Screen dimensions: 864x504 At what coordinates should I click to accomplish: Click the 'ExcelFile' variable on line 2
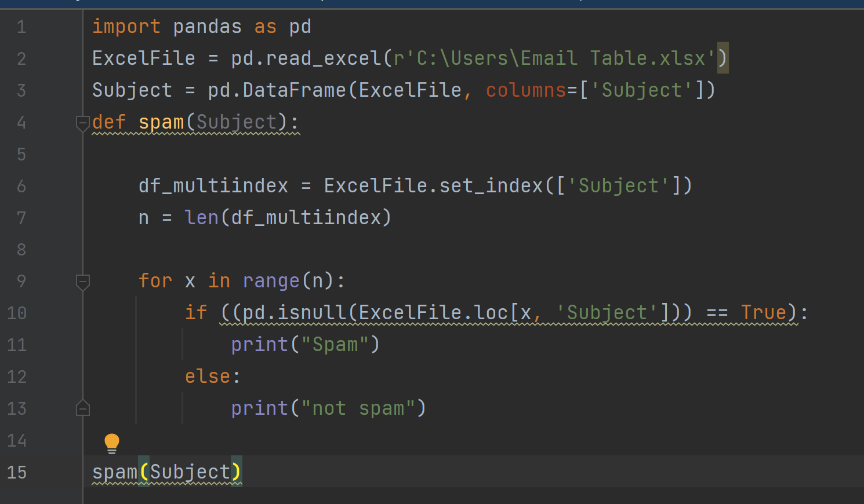tap(144, 59)
